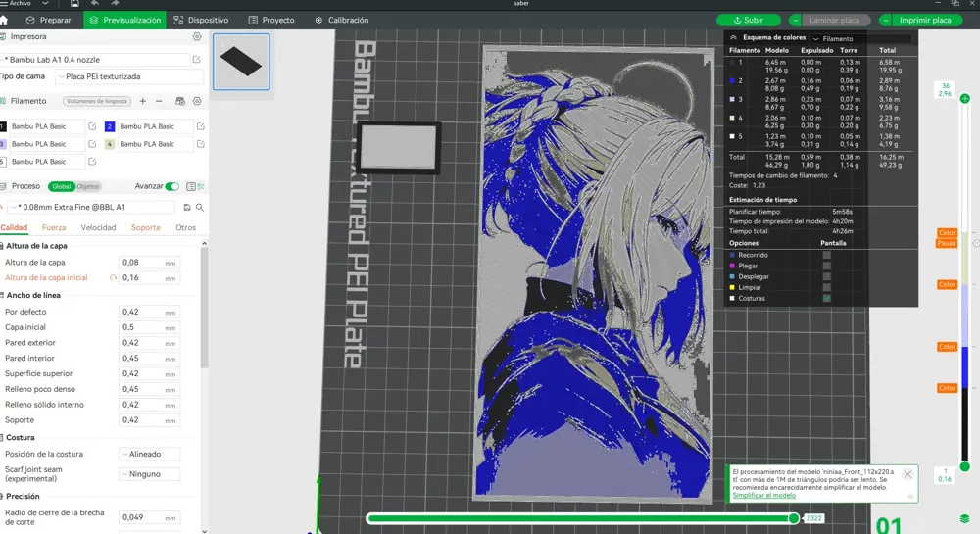
Task: Edit filament 4 preset icon
Action: [201, 144]
